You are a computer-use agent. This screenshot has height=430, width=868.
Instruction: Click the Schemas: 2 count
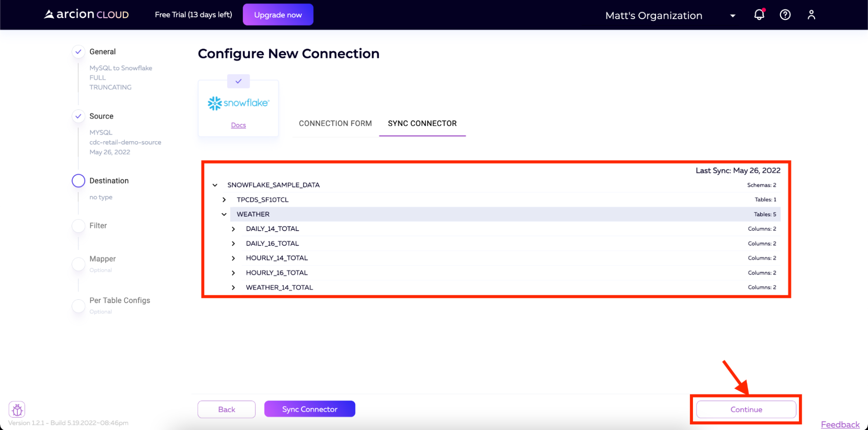click(x=762, y=185)
